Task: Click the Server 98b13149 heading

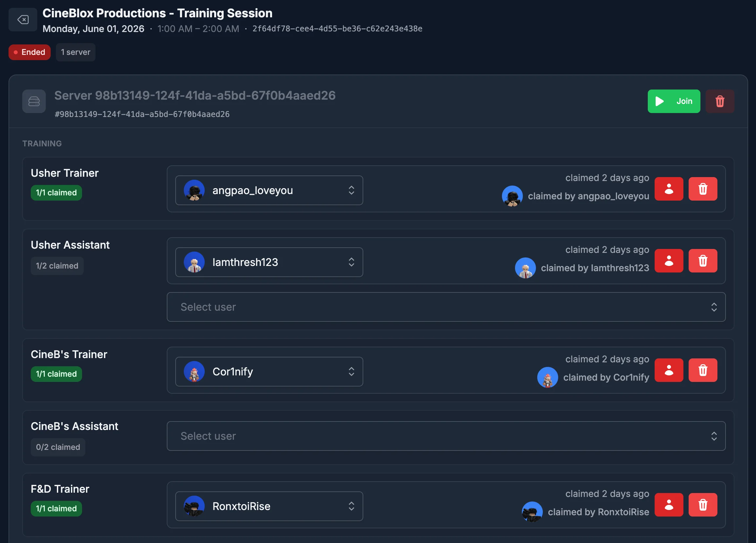Action: tap(195, 96)
